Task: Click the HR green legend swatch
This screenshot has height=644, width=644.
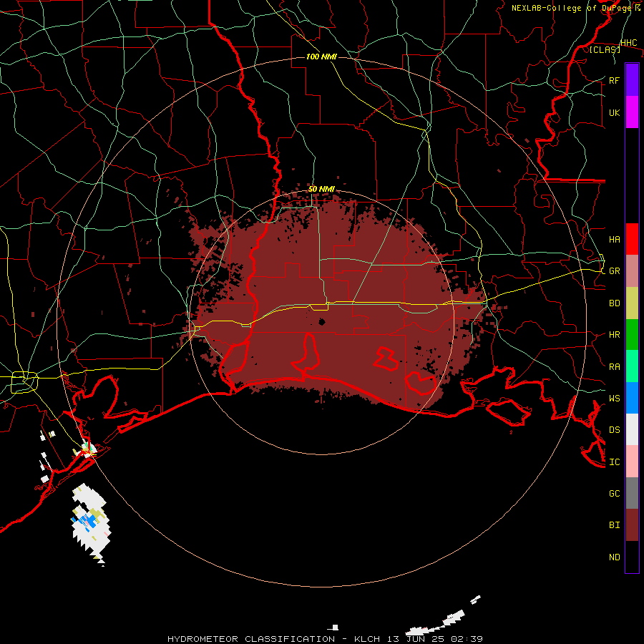Action: (632, 335)
